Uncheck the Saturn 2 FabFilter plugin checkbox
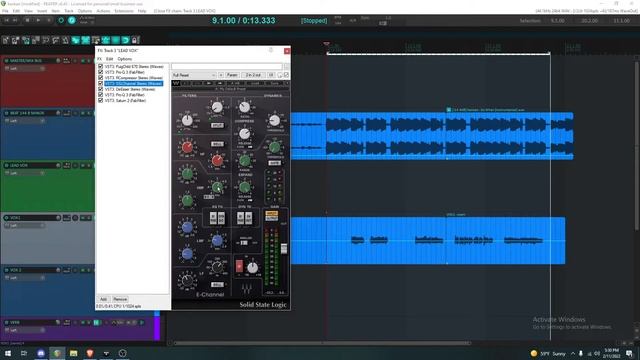This screenshot has width=640, height=360. point(100,100)
